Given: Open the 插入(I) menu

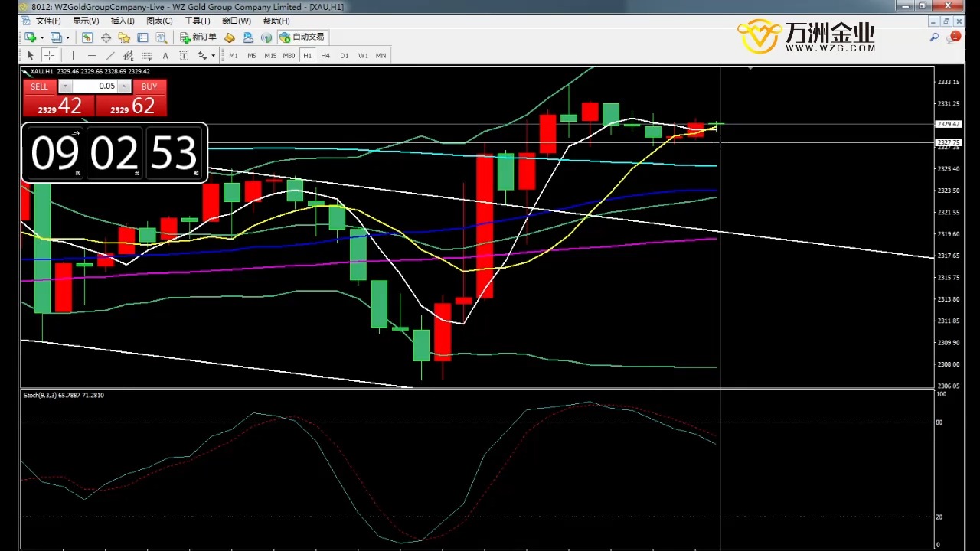Looking at the screenshot, I should point(122,21).
